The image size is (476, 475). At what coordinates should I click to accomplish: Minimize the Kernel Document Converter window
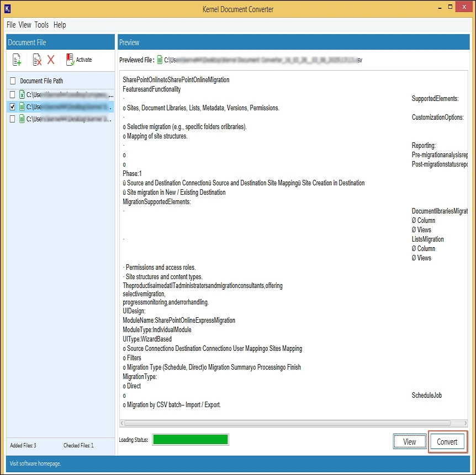click(440, 7)
